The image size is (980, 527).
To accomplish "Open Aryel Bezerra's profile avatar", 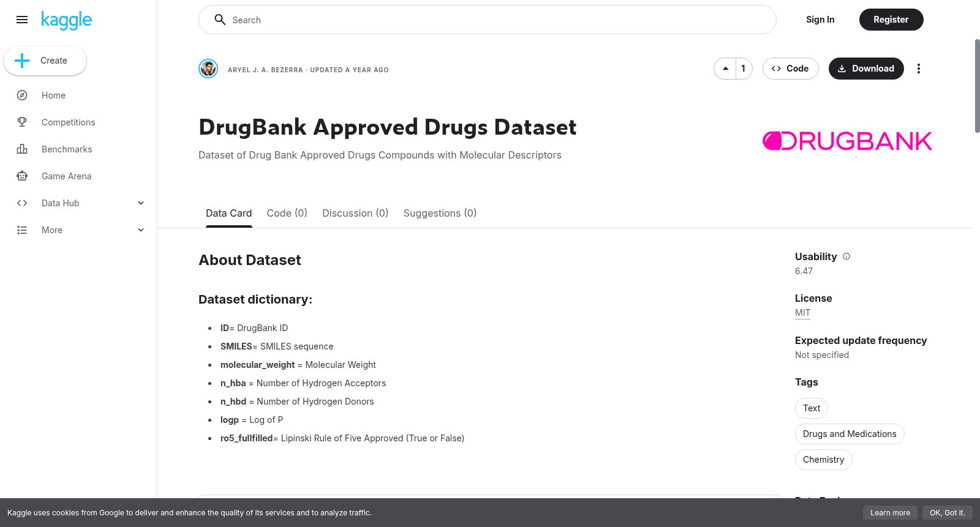I will click(x=208, y=69).
